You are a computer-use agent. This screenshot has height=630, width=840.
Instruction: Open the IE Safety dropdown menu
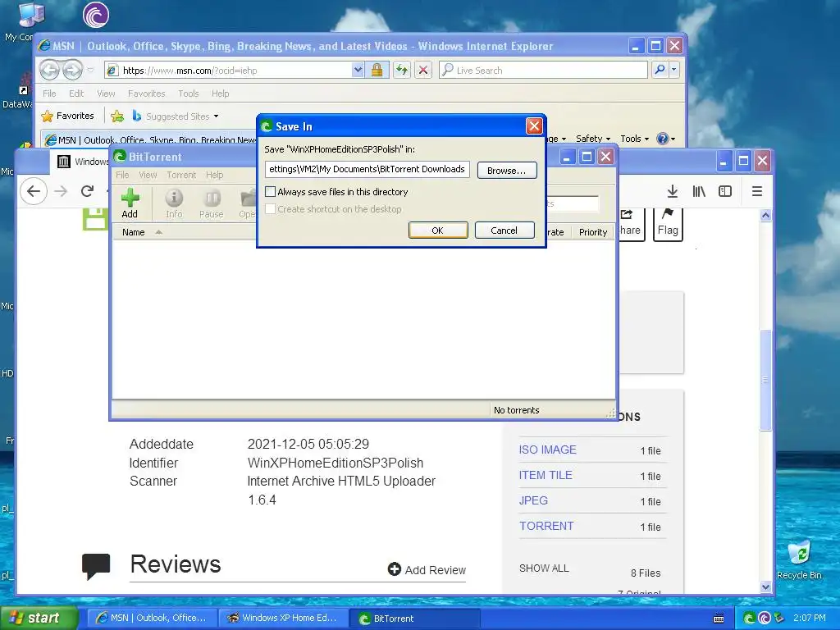tap(592, 139)
